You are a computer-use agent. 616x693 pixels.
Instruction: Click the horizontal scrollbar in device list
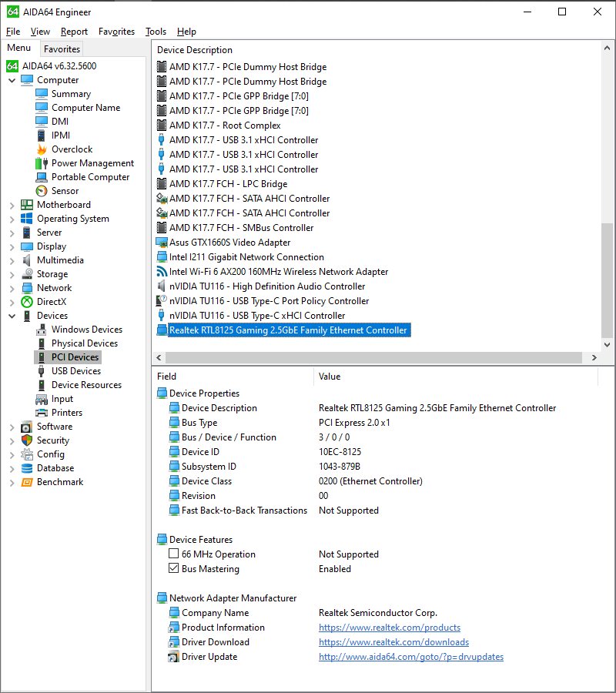(374, 357)
